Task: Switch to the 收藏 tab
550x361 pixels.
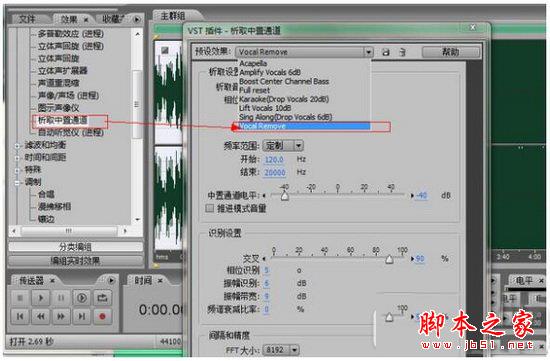Action: 113,19
